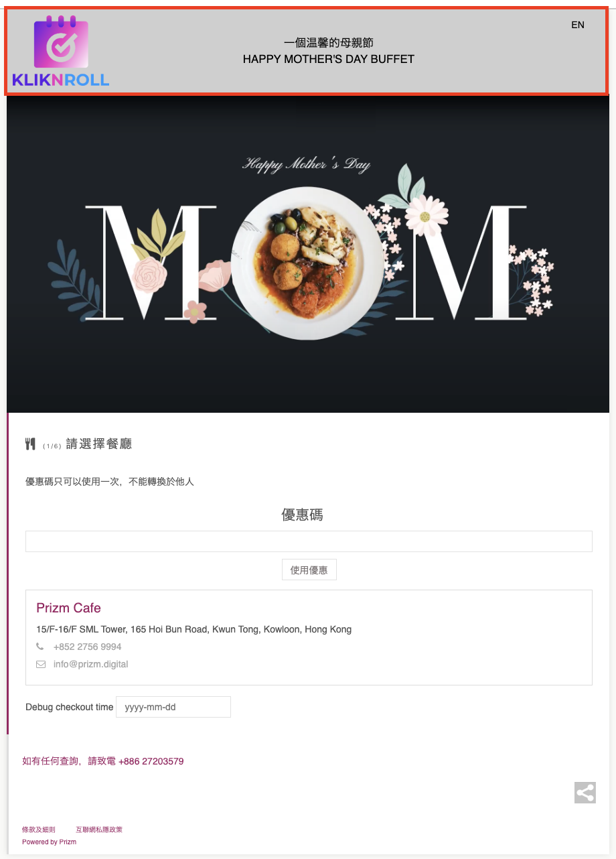Image resolution: width=616 pixels, height=859 pixels.
Task: Open 條款及細則 terms link
Action: [x=39, y=830]
